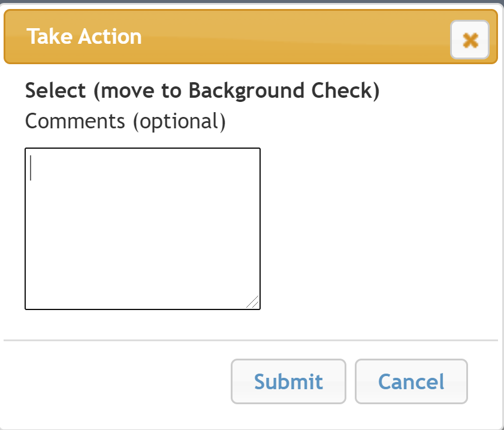504x430 pixels.
Task: Click the 'Take Action' header text
Action: 84,37
